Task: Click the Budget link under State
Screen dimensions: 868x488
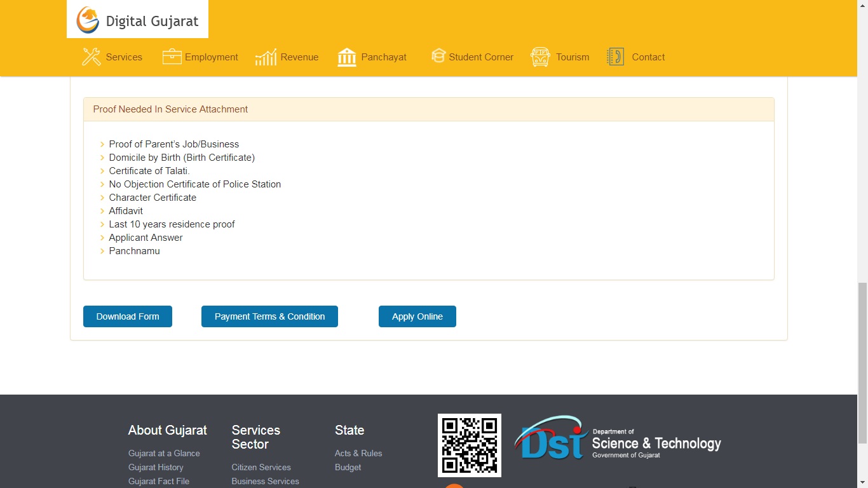Action: click(x=348, y=467)
